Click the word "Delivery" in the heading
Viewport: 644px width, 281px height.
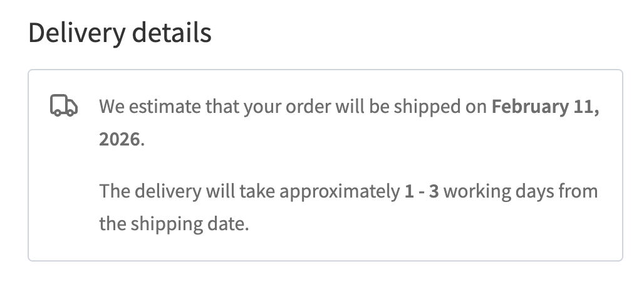click(x=69, y=33)
